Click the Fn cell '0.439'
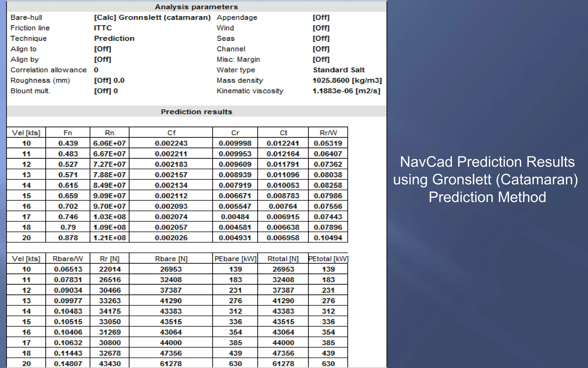 coord(68,143)
